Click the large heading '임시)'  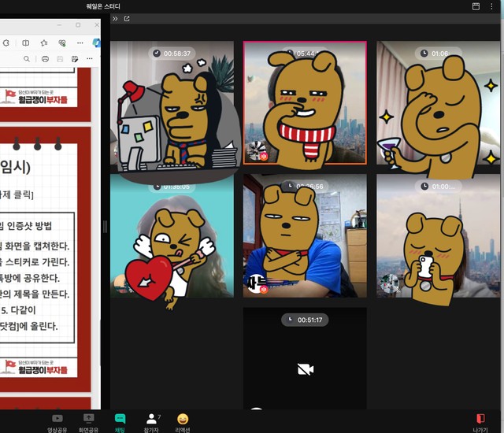pos(16,168)
